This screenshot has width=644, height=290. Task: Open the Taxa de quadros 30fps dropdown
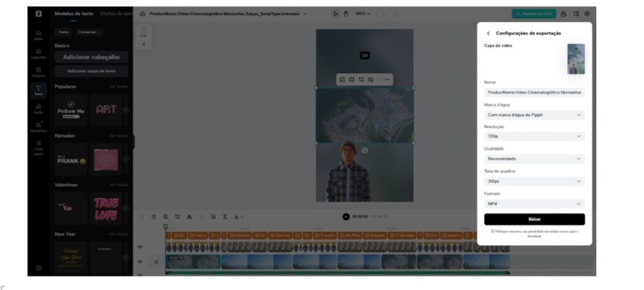click(x=535, y=181)
